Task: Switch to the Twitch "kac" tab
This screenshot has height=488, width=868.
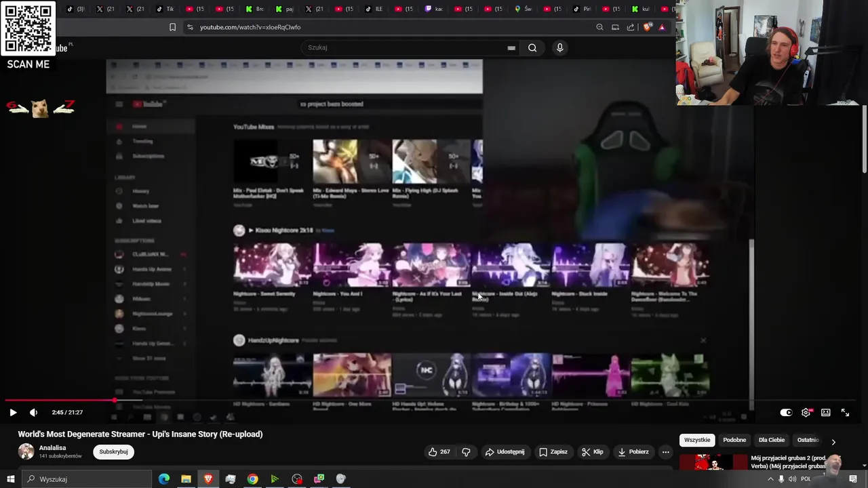Action: [434, 9]
